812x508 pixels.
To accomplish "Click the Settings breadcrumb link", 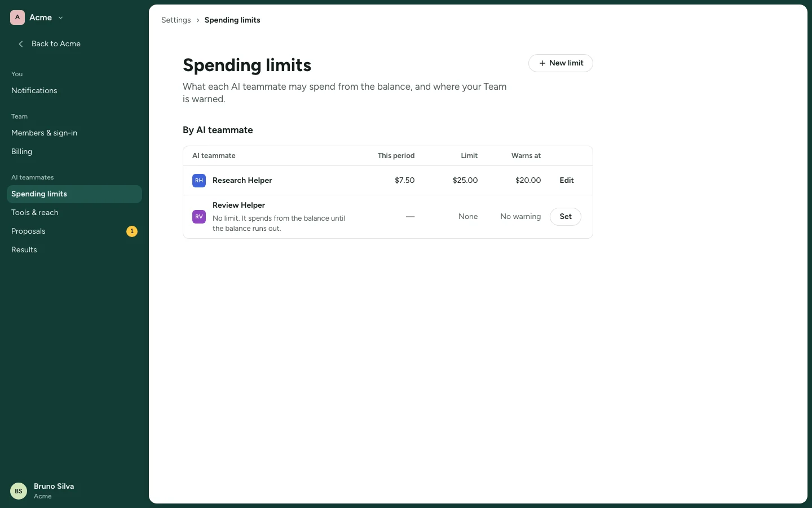I will tap(176, 20).
